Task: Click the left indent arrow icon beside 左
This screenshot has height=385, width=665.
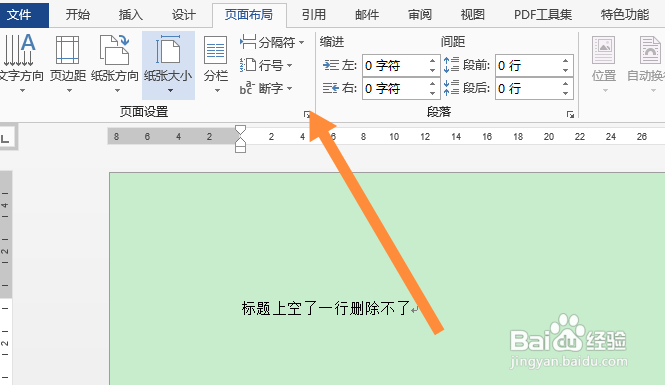Action: coord(331,65)
